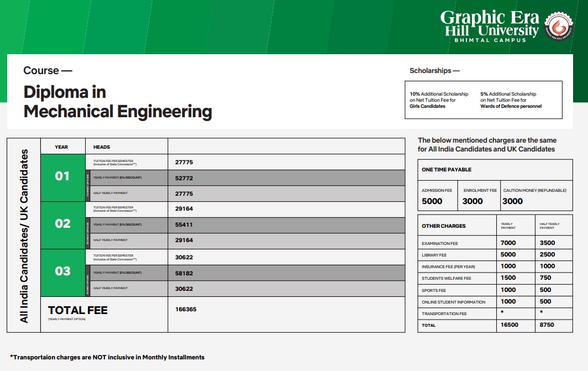The image size is (588, 371).
Task: Select the yearly payment value 58182
Action: 184,273
